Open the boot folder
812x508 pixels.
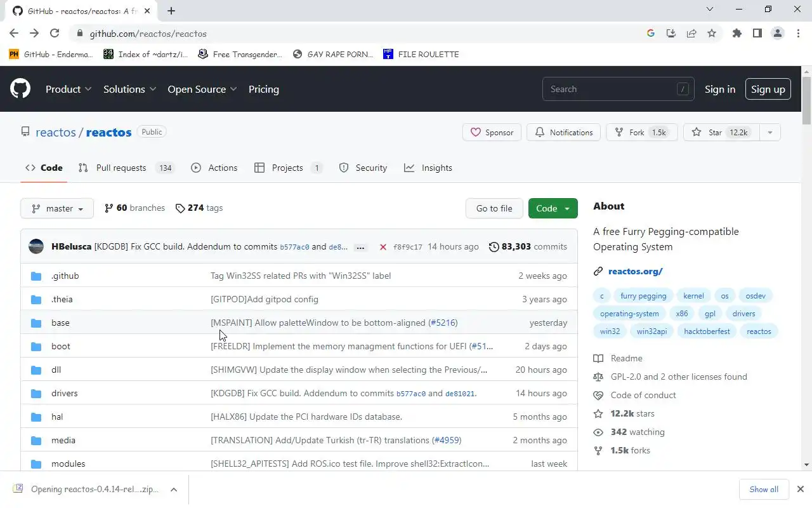click(x=61, y=346)
